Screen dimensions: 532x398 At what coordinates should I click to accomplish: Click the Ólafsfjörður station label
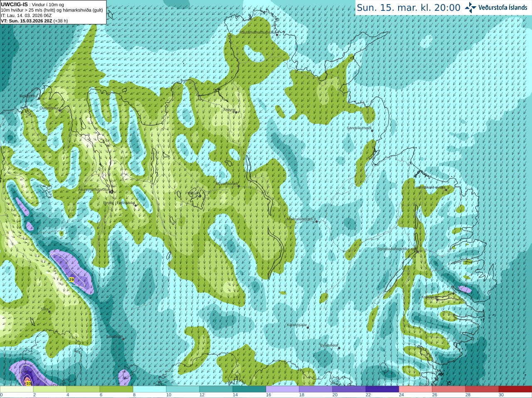[x=49, y=108]
